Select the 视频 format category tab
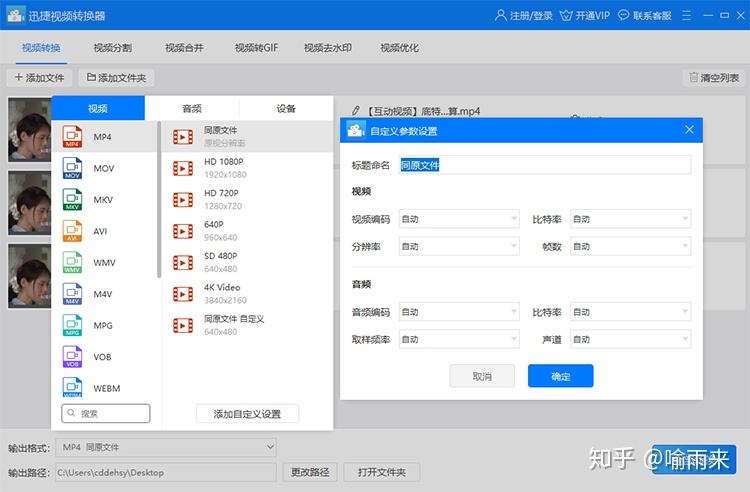 pos(98,108)
